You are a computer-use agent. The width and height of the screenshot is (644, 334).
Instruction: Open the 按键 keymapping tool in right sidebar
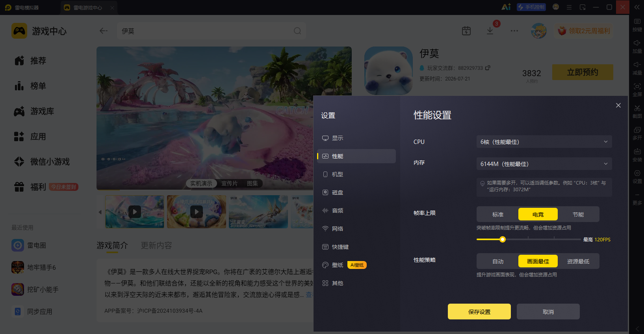[637, 24]
